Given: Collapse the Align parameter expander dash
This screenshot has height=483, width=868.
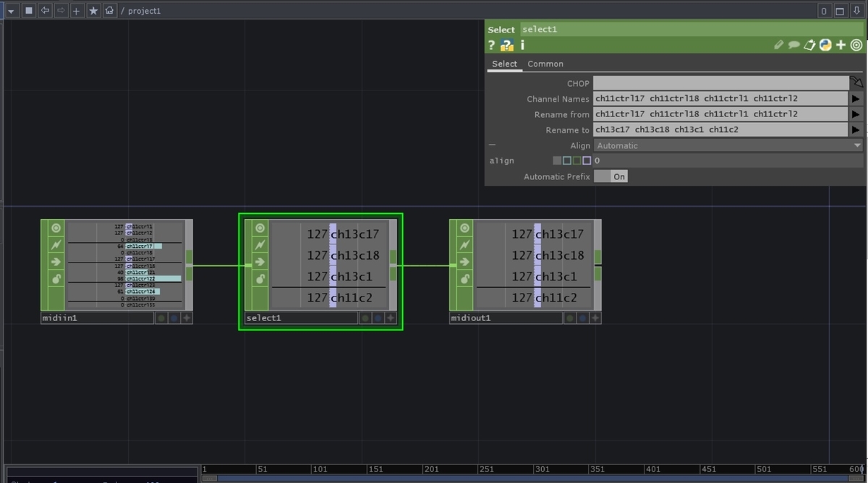Looking at the screenshot, I should point(492,145).
